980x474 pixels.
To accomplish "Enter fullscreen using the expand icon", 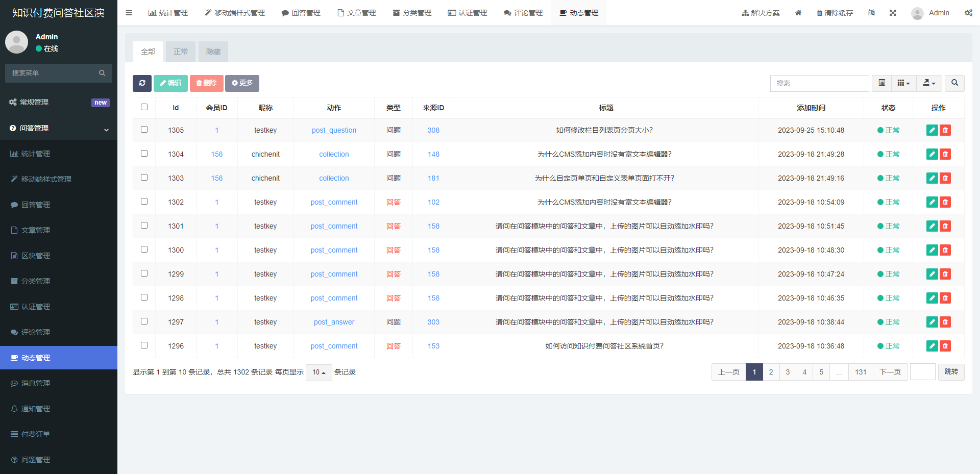I will (893, 13).
